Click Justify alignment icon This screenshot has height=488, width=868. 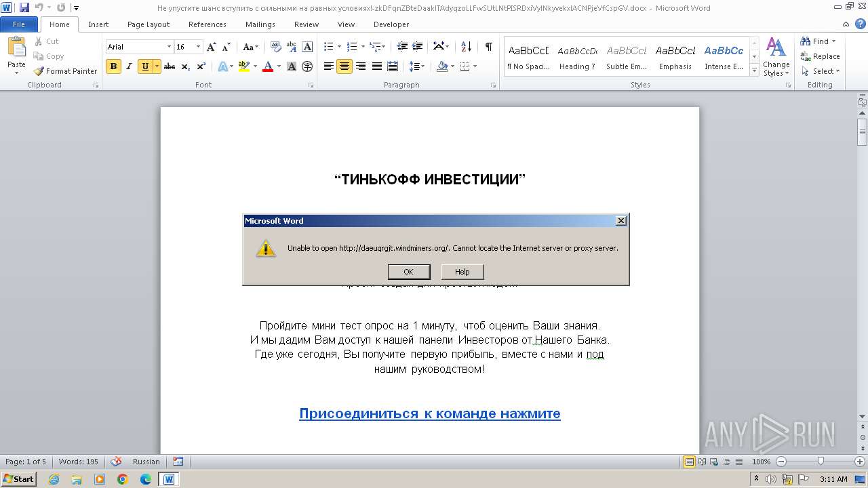point(376,66)
